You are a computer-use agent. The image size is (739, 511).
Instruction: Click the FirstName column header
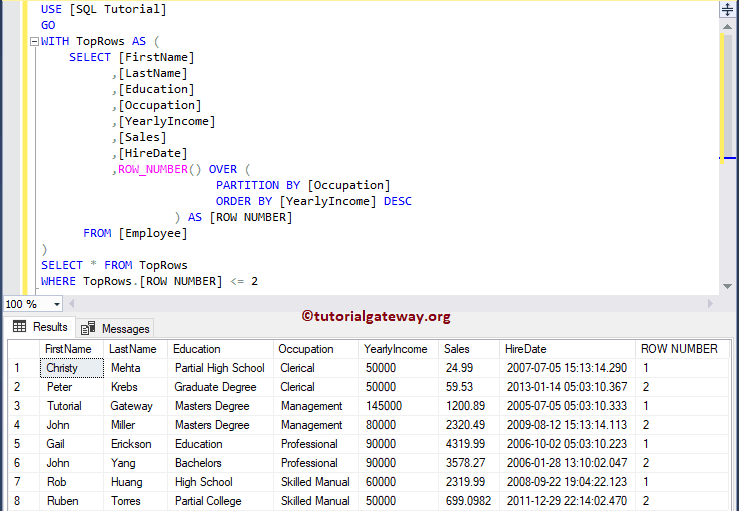(69, 349)
